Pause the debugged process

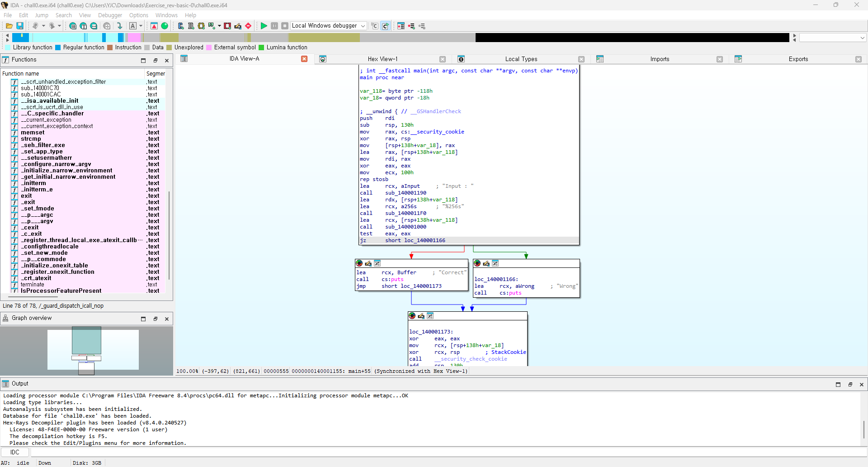coord(274,26)
